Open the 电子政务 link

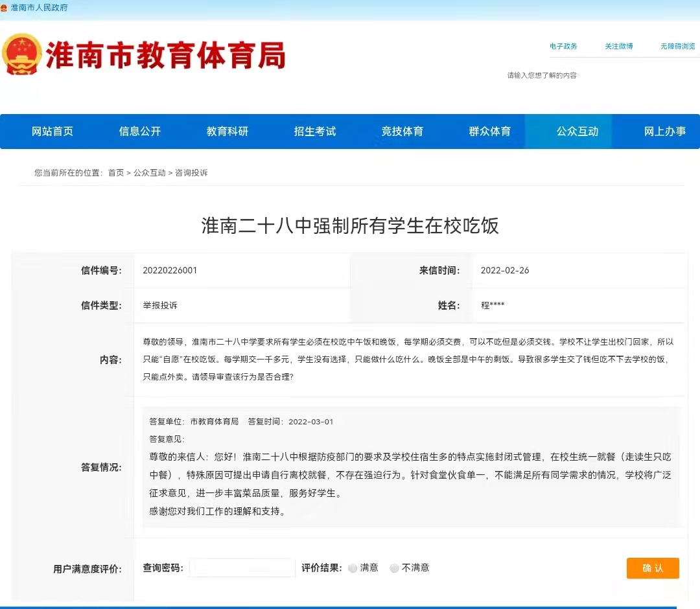pyautogui.click(x=563, y=47)
